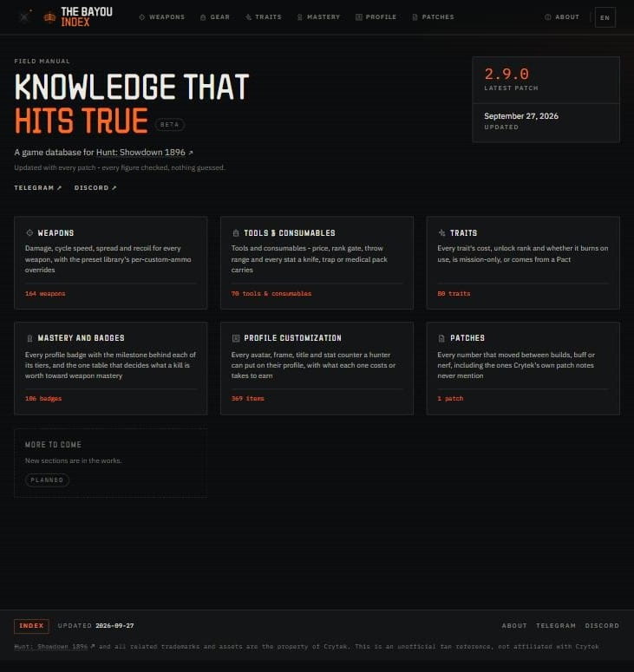Click the external-link arrow next to Hunt: Showdown 1896

click(x=191, y=153)
